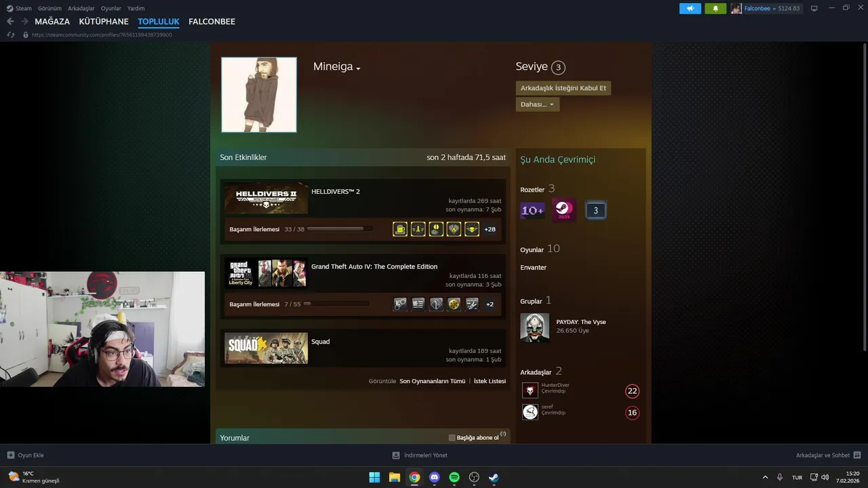The image size is (868, 488).
Task: Open the HELLDIVERS 2 game banner
Action: point(266,198)
